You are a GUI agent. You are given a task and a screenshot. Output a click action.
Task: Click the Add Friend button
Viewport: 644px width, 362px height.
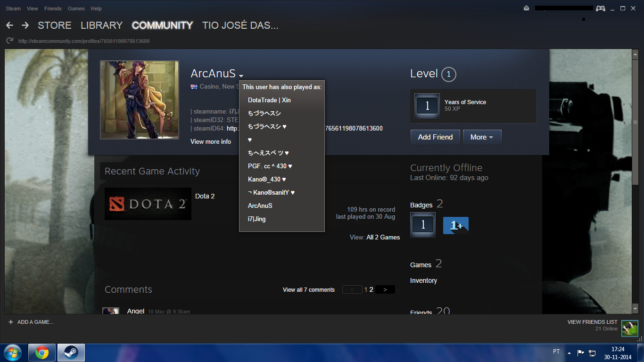pos(435,137)
